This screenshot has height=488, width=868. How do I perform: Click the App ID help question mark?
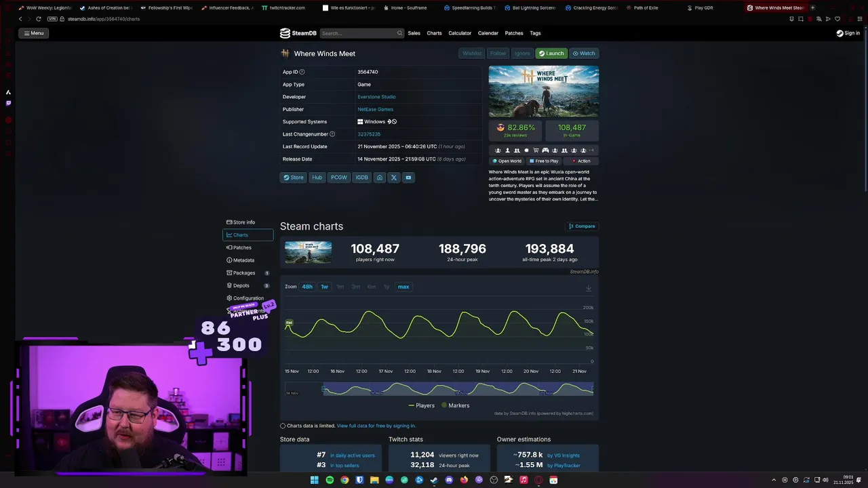(302, 72)
